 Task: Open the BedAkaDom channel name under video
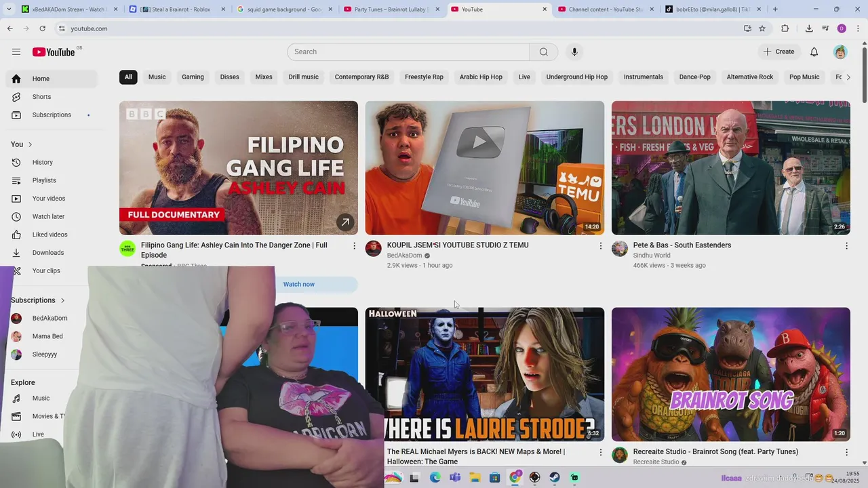[x=404, y=256]
